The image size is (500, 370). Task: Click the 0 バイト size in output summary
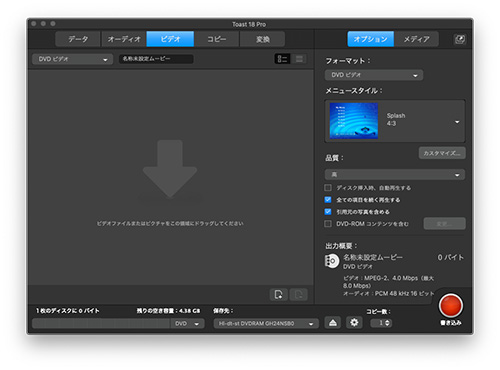[x=451, y=257]
